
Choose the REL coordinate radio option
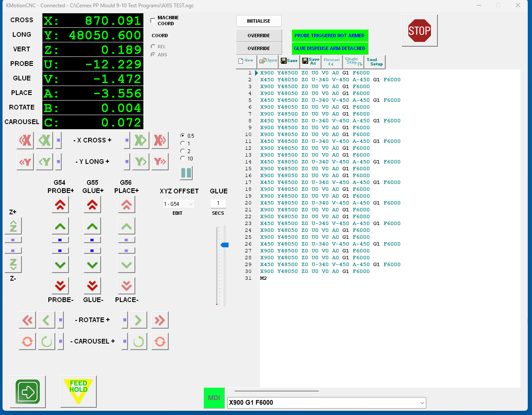153,47
